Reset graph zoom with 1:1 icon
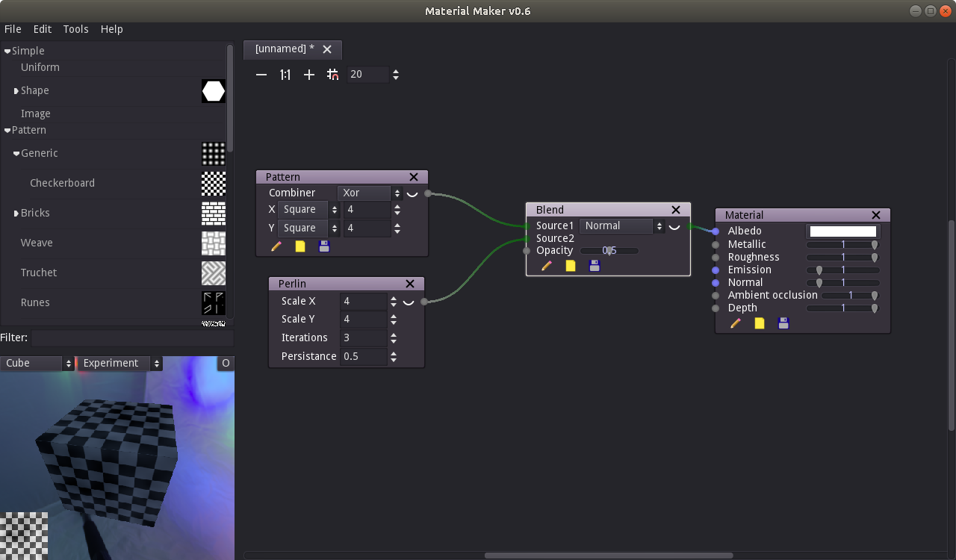 [285, 75]
